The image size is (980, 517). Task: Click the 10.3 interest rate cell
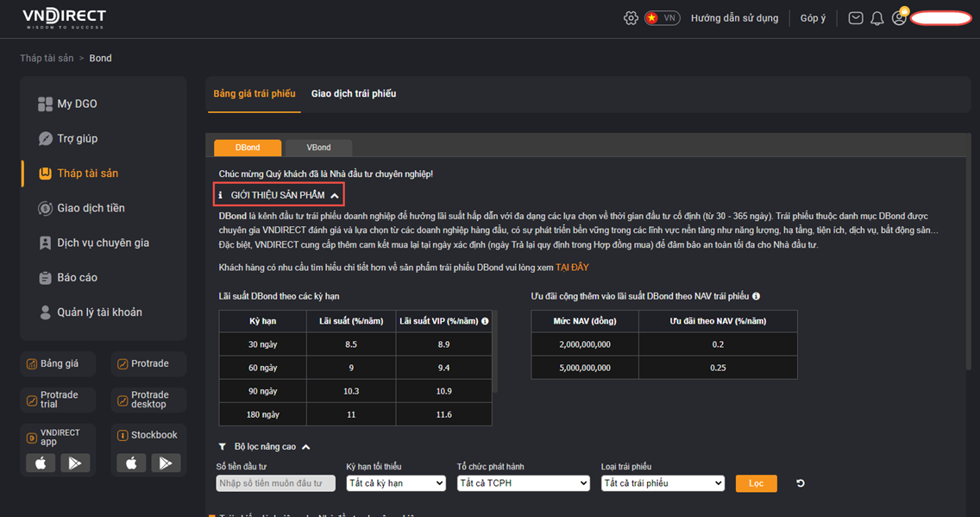tap(351, 391)
